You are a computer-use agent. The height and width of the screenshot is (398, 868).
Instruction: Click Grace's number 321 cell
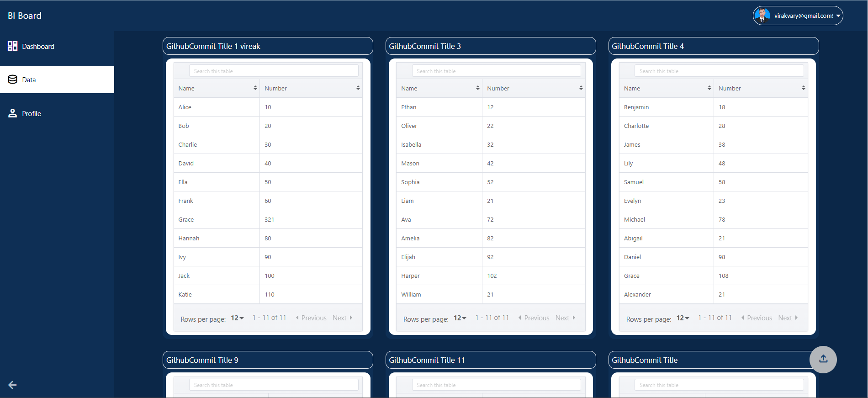coord(311,219)
